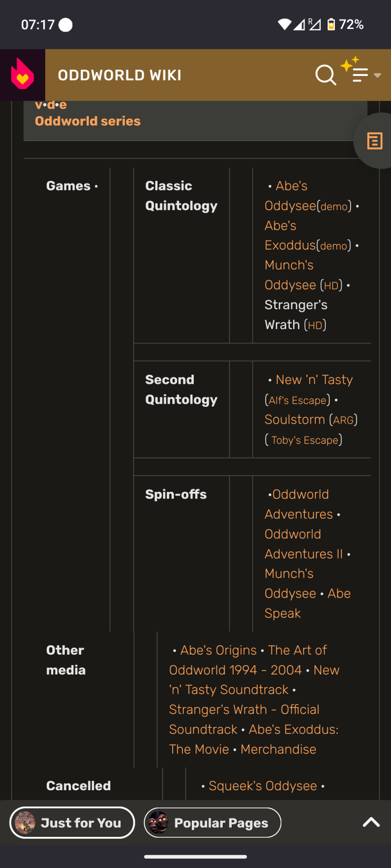Tap the search magnifier icon

[325, 75]
